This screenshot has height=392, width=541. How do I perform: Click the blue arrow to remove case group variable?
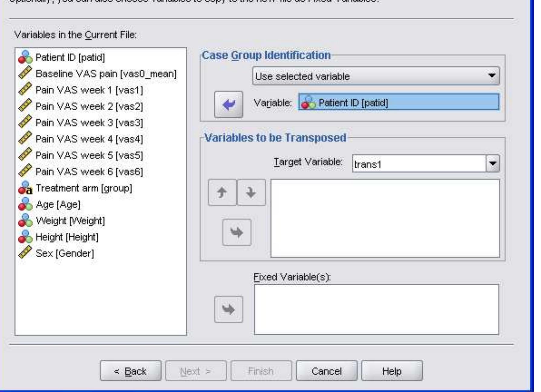click(229, 105)
